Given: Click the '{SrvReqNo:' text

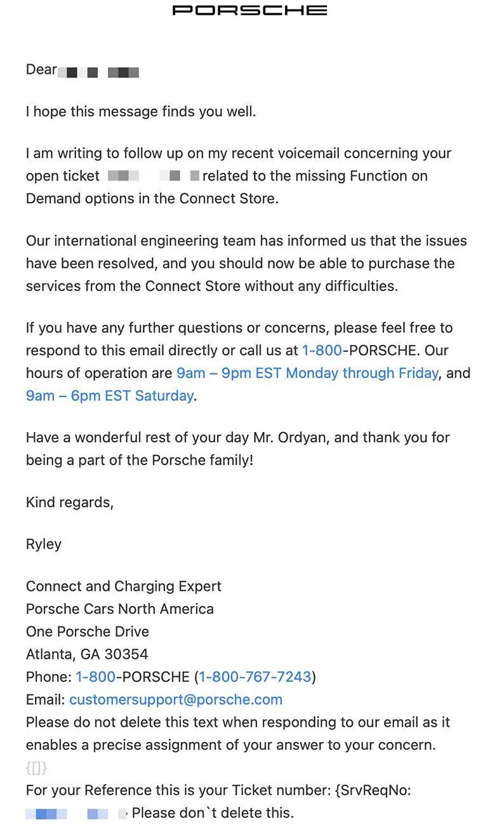Looking at the screenshot, I should tap(373, 790).
